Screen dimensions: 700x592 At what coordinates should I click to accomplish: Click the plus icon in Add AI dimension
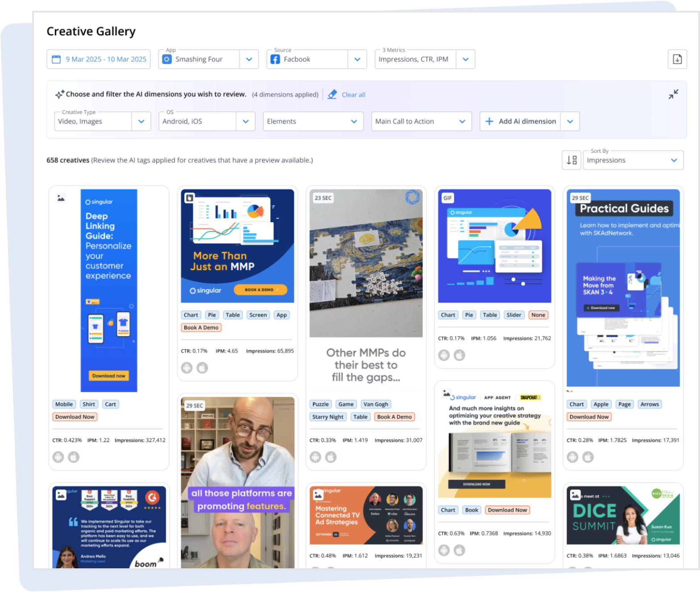(489, 121)
